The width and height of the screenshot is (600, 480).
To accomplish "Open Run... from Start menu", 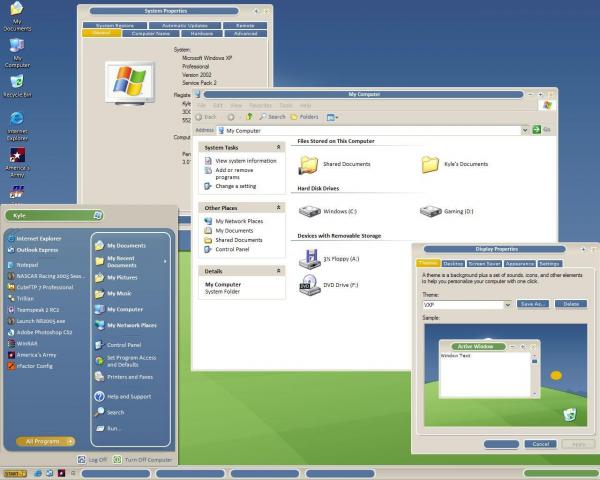I will tap(108, 428).
